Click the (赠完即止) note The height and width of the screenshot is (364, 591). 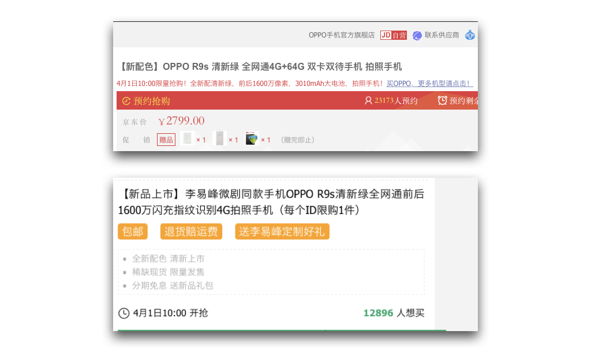pyautogui.click(x=297, y=140)
